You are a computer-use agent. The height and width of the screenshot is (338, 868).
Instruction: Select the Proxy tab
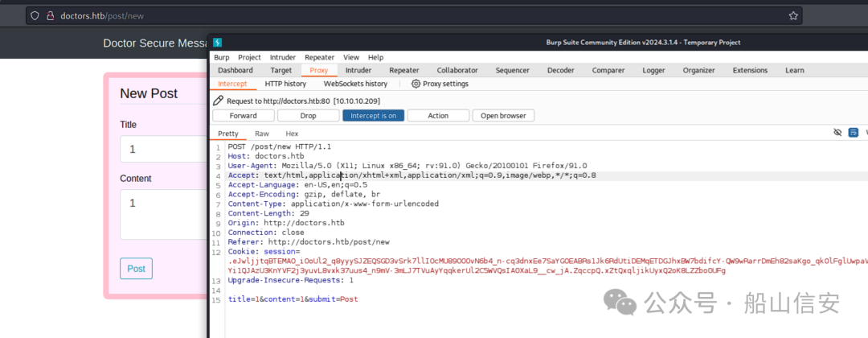tap(319, 70)
